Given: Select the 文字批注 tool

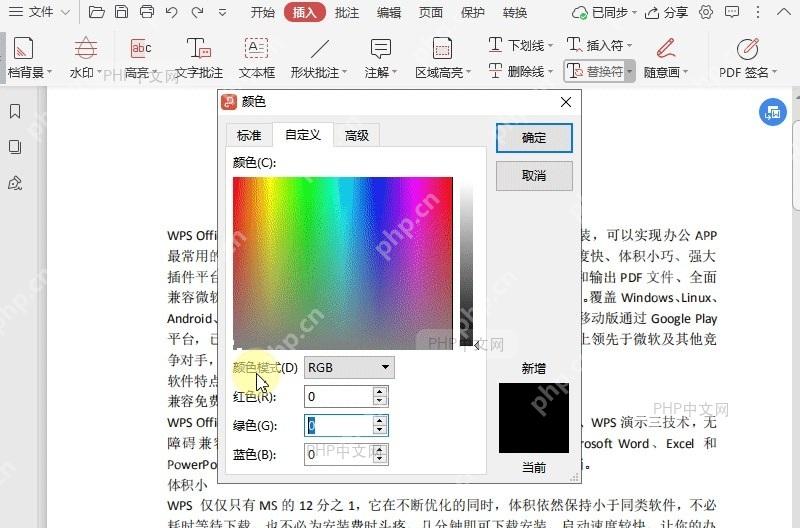Looking at the screenshot, I should 199,59.
